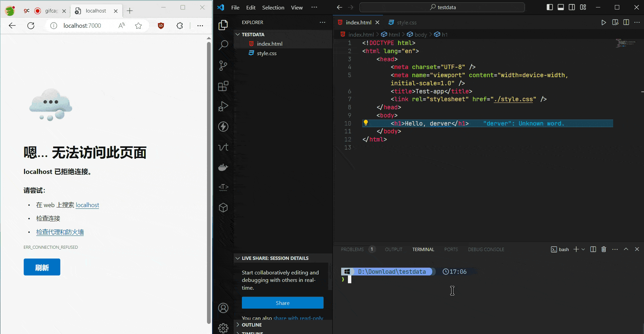
Task: Split the editor right
Action: [626, 22]
